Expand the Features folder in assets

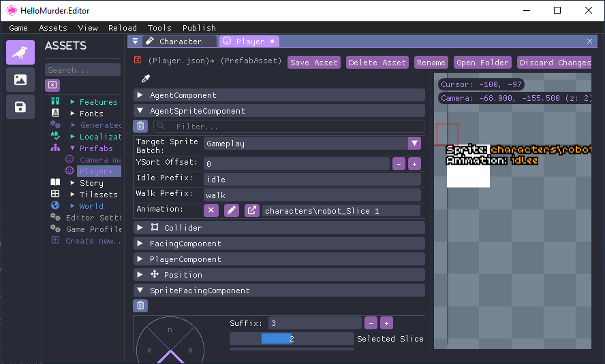point(73,102)
